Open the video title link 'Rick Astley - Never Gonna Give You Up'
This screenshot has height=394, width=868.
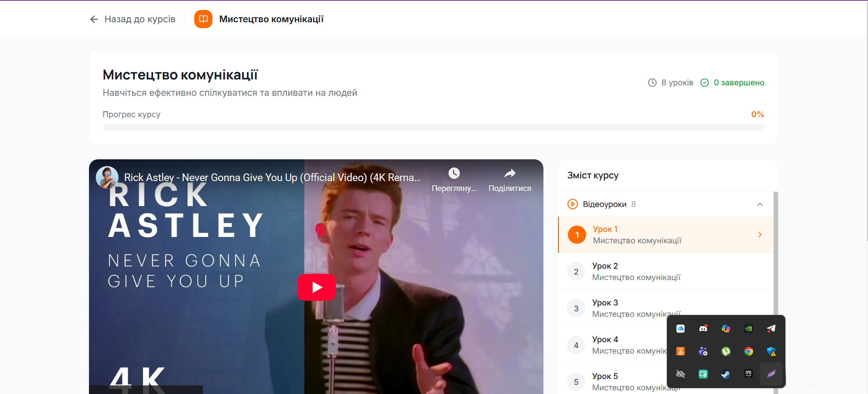click(272, 177)
